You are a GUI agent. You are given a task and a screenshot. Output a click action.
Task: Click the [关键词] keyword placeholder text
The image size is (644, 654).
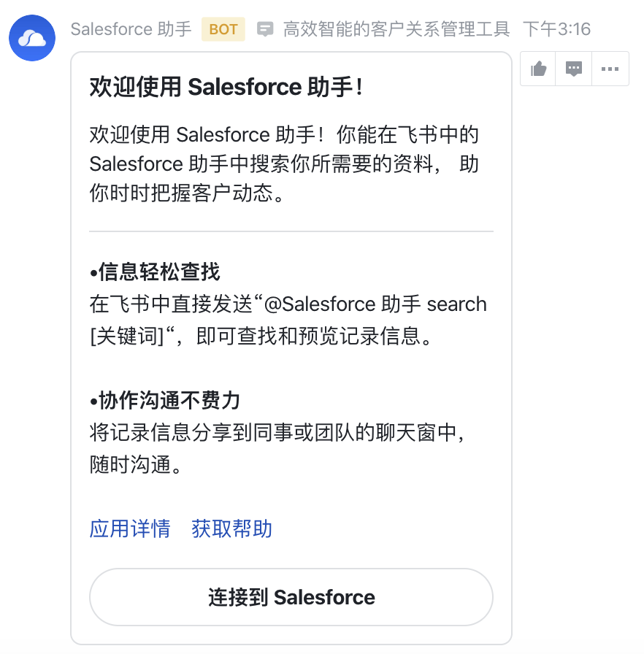[127, 336]
